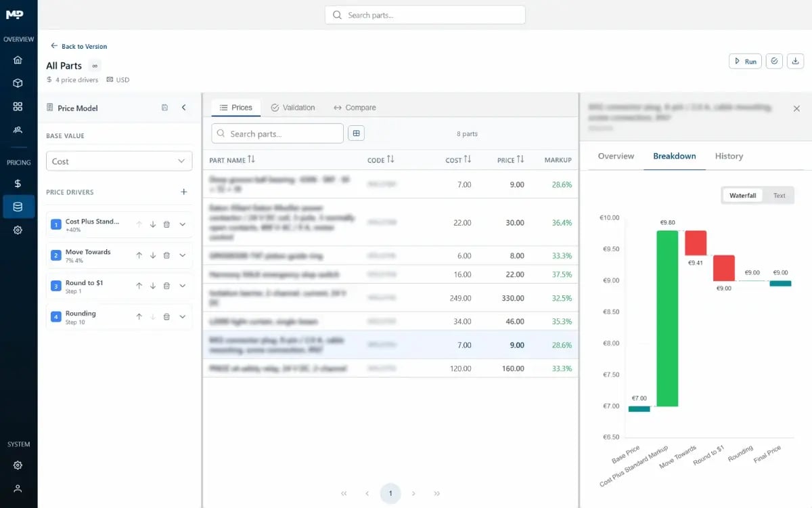Screen dimensions: 812x508
Task: Select the Waterfall view toggle
Action: click(x=742, y=195)
